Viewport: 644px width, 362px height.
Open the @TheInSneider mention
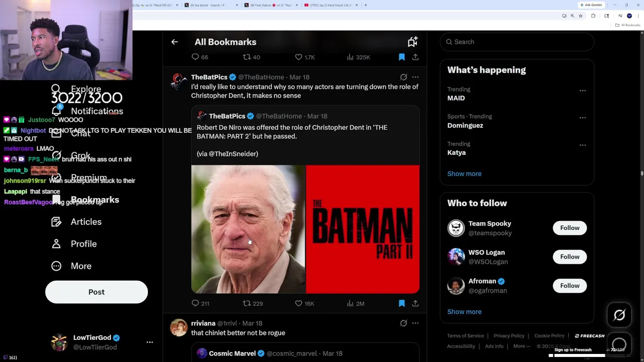233,154
